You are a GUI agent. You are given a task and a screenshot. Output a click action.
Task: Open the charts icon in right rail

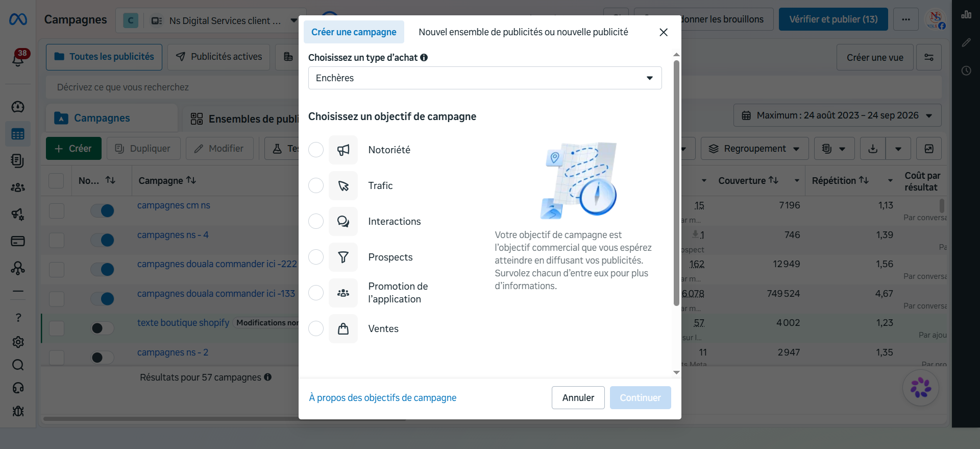(x=966, y=15)
